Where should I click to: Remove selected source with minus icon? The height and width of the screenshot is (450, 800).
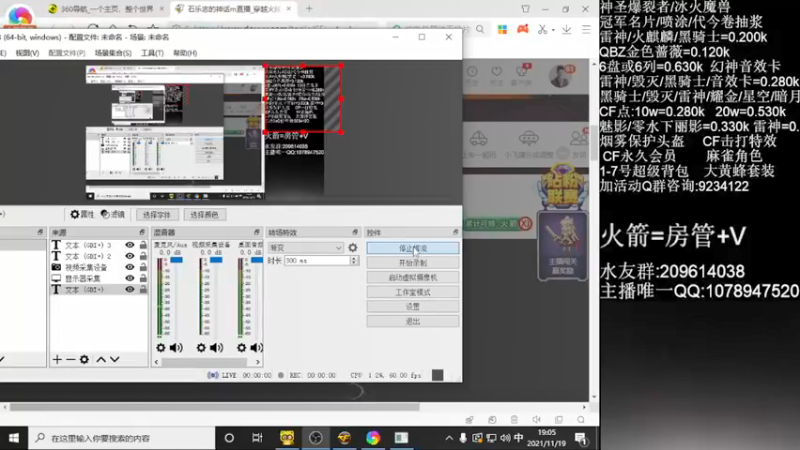pos(70,359)
